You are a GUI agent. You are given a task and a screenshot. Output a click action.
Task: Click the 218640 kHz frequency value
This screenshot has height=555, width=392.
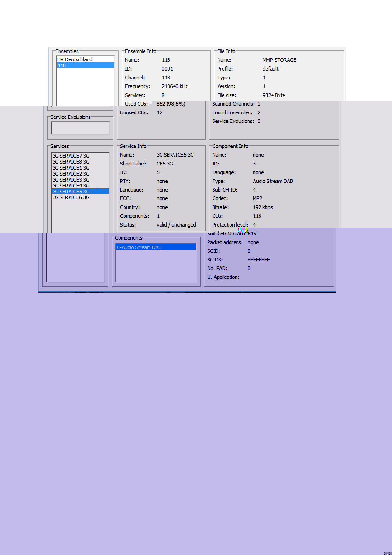click(x=175, y=86)
